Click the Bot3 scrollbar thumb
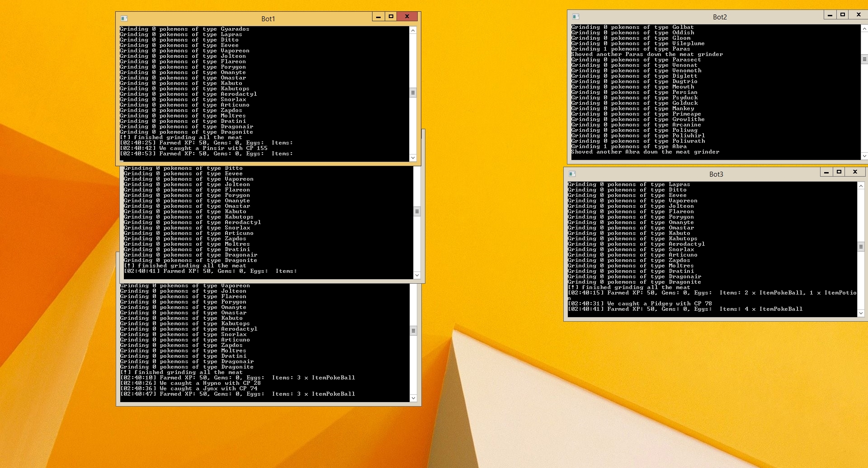The width and height of the screenshot is (868, 468). [x=861, y=247]
